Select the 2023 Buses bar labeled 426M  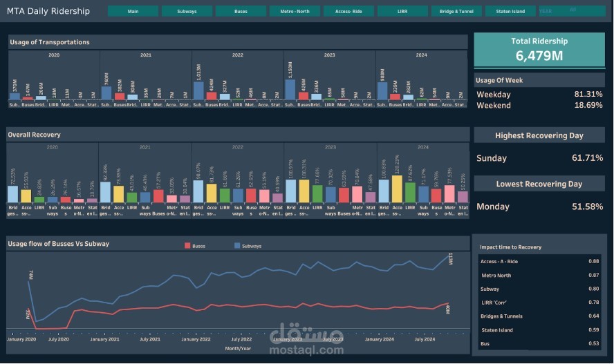tap(304, 96)
